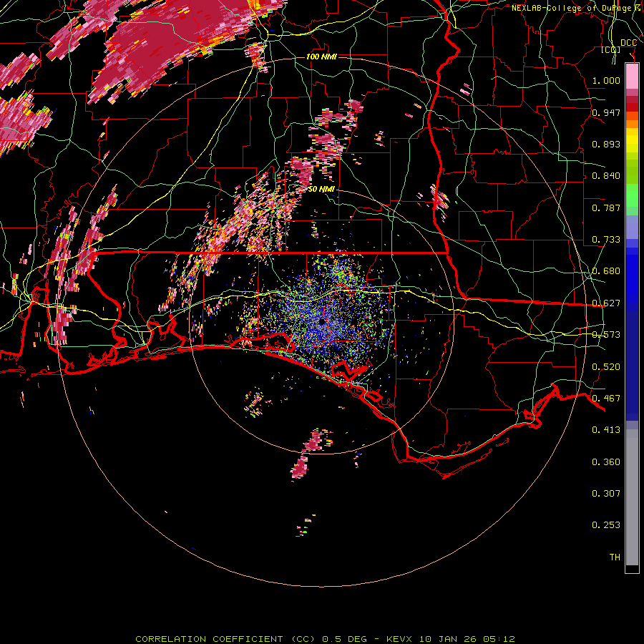Select the 0.733 scale value
Image resolution: width=644 pixels, height=644 pixels.
(x=606, y=240)
